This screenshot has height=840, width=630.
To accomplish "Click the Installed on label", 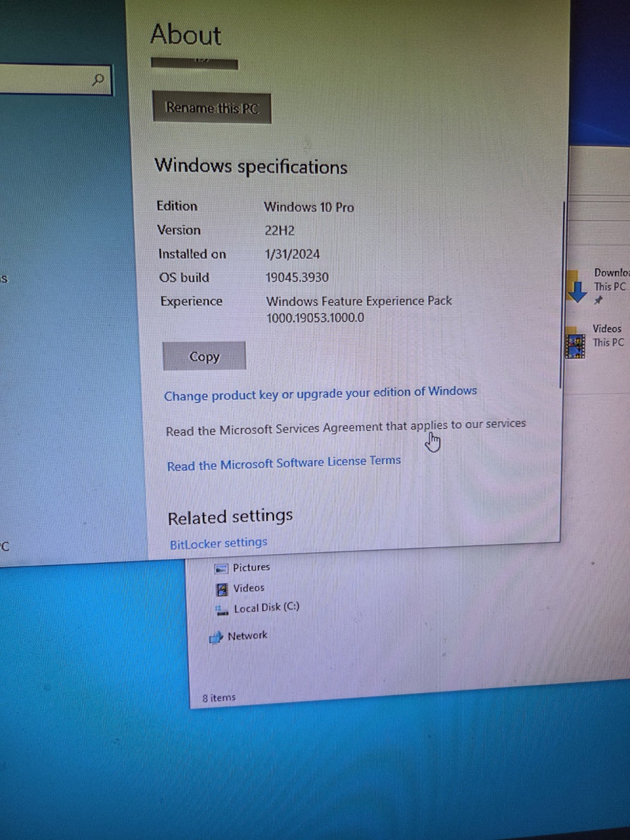I will point(192,254).
